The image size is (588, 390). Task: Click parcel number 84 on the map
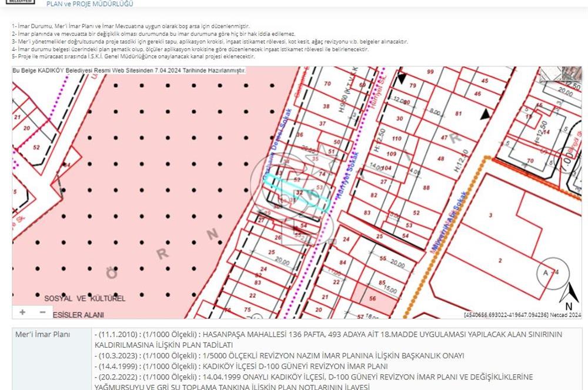pos(343,262)
